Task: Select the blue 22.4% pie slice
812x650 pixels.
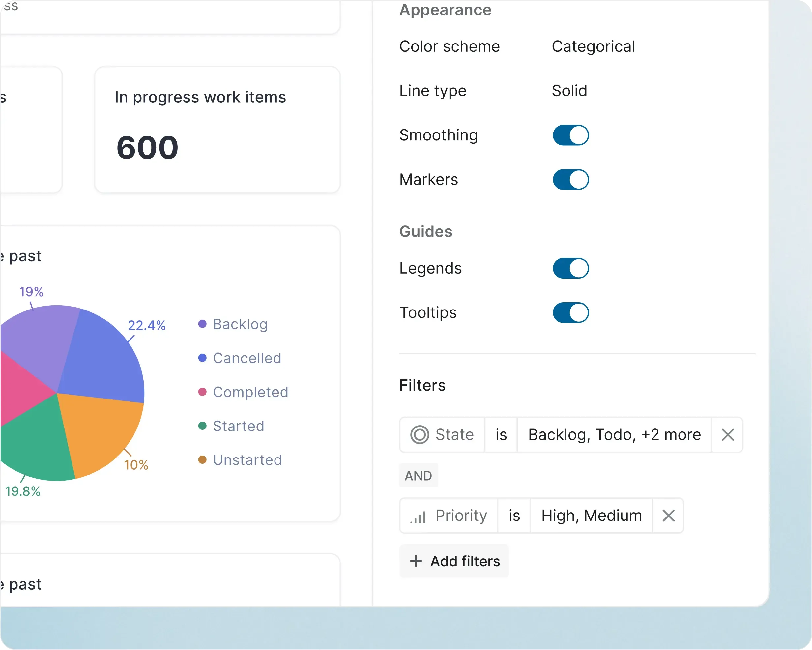Action: (103, 362)
